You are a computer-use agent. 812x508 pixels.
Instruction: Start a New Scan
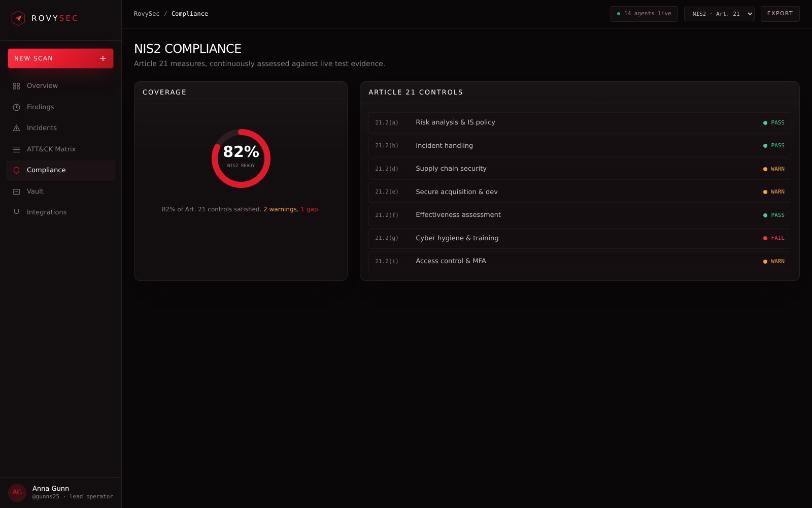[60, 58]
